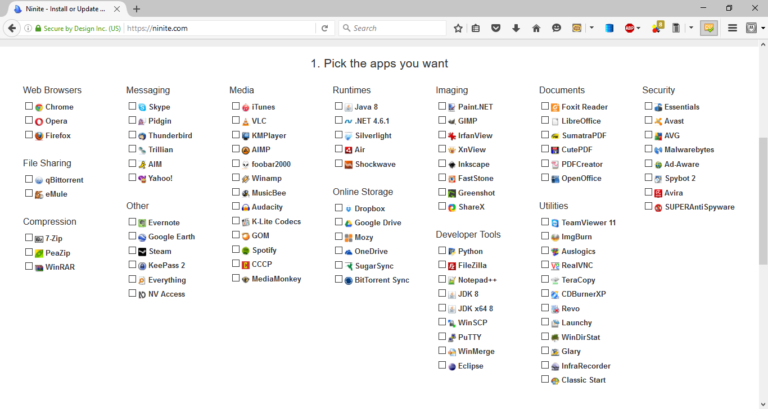768x409 pixels.
Task: Tick the Paint.NET checkbox
Action: click(x=442, y=106)
